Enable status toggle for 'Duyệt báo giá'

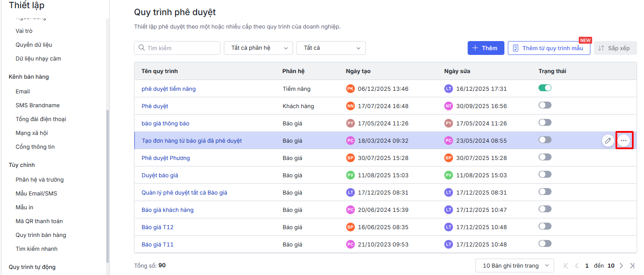click(x=545, y=175)
